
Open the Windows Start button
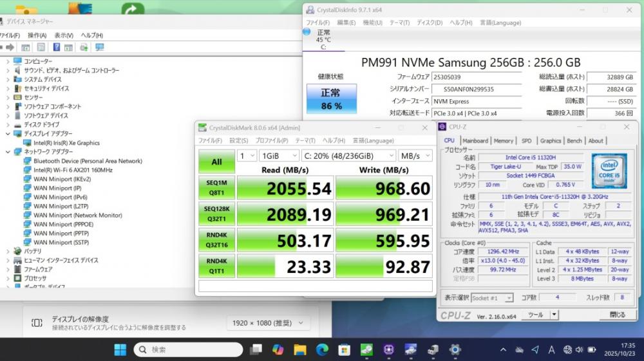click(x=120, y=349)
